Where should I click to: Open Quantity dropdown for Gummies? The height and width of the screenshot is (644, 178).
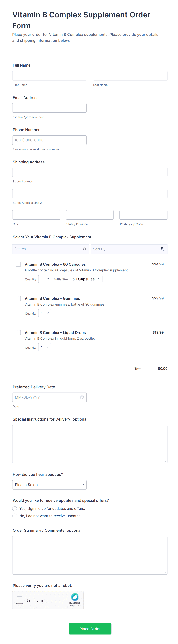coord(45,313)
